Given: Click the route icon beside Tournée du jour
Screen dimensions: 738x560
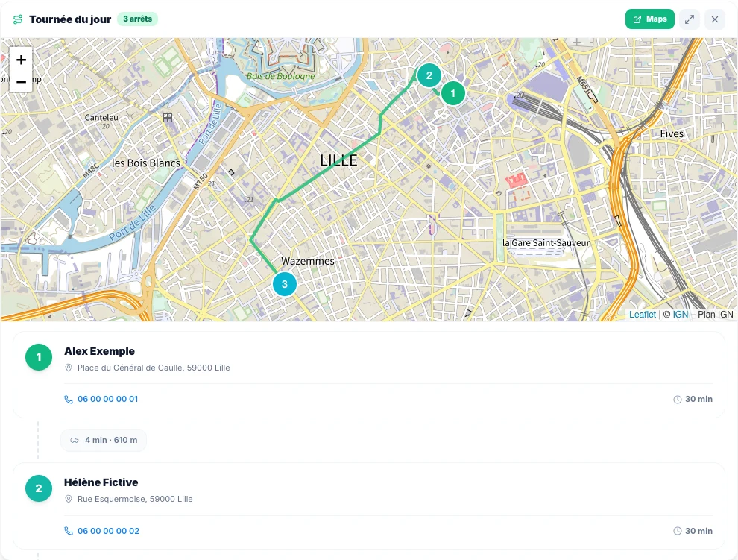Looking at the screenshot, I should 18,19.
